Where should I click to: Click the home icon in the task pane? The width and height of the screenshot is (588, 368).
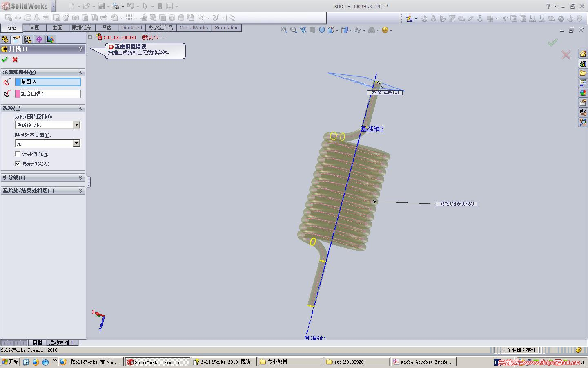click(583, 54)
